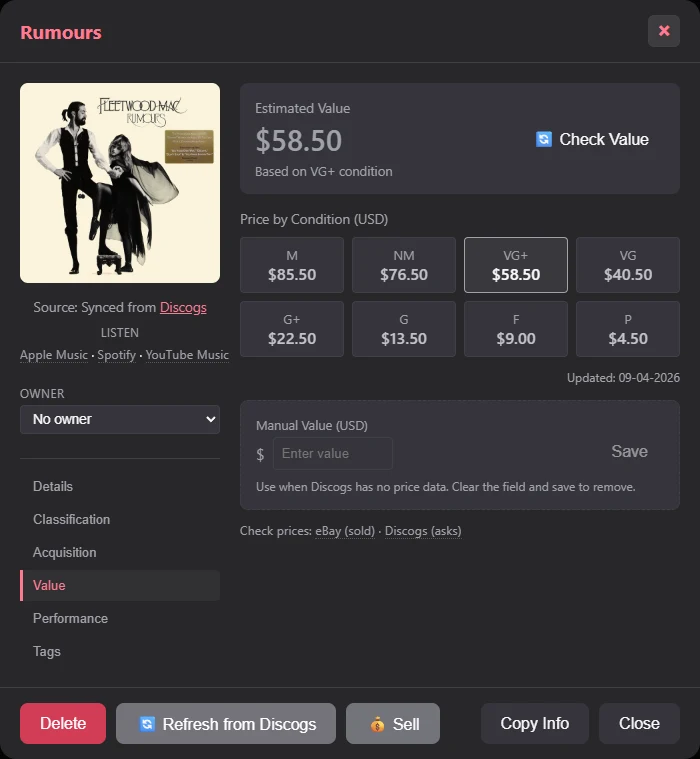Delete this record

(63, 724)
